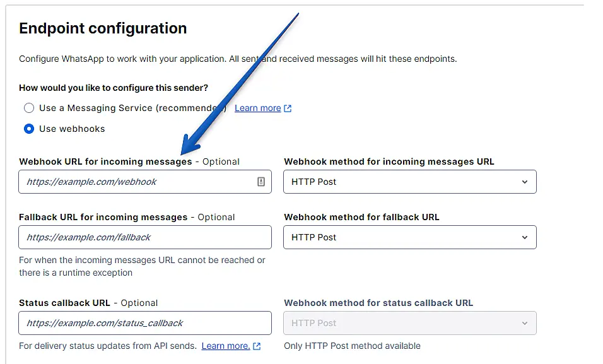Image resolution: width=603 pixels, height=364 pixels.
Task: Click the greyed chevron on the status callback dropdown
Action: tap(525, 323)
